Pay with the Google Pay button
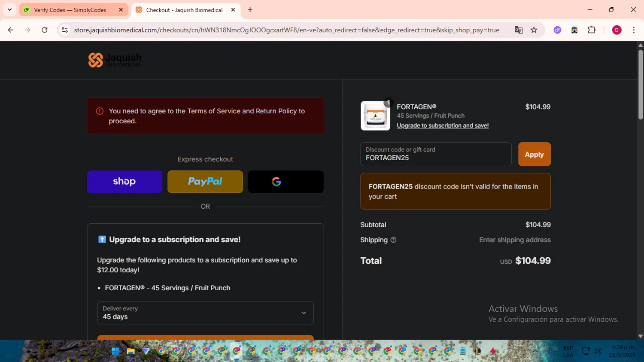 click(x=286, y=182)
